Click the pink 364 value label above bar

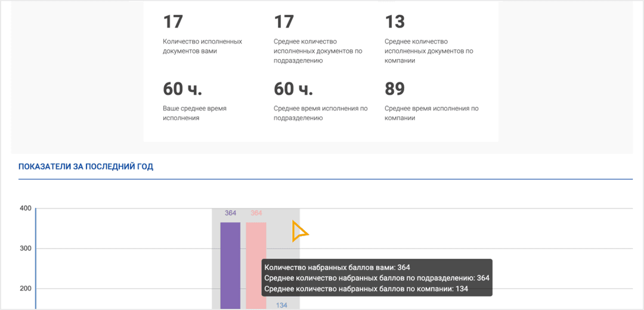point(256,213)
